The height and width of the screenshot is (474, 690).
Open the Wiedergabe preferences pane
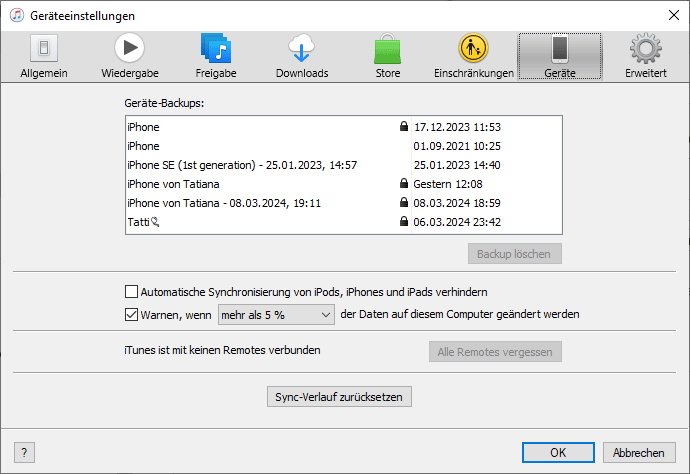point(130,56)
